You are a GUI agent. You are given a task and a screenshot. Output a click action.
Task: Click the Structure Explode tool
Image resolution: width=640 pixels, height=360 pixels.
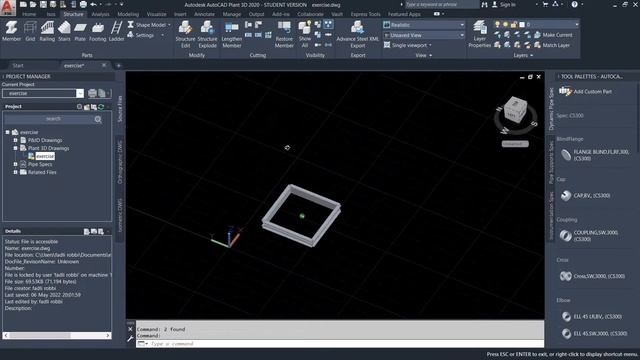pos(207,34)
